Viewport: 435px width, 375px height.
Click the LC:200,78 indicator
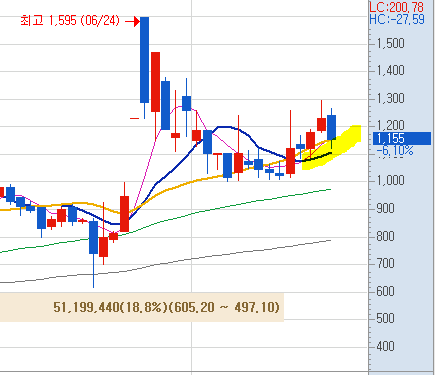coord(396,7)
